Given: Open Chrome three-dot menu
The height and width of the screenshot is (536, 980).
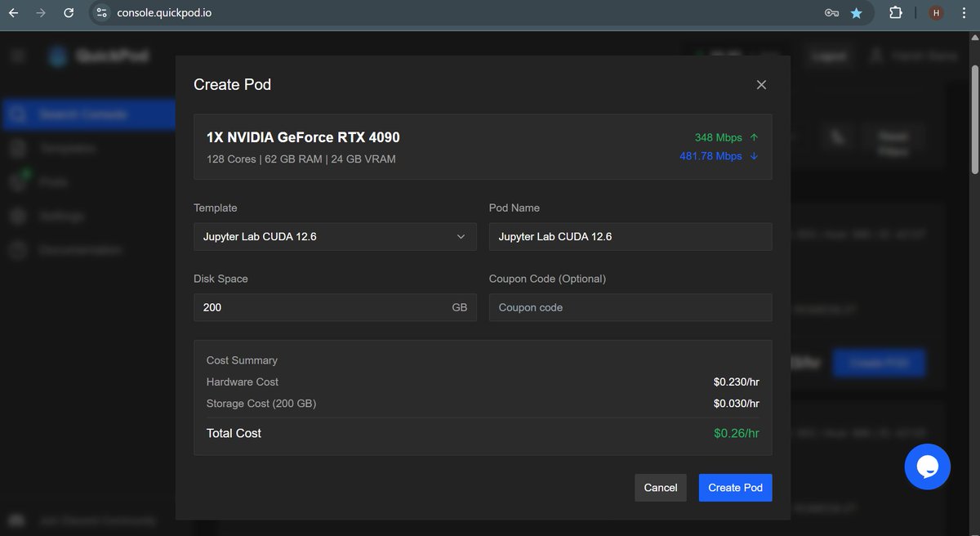Looking at the screenshot, I should click(964, 13).
